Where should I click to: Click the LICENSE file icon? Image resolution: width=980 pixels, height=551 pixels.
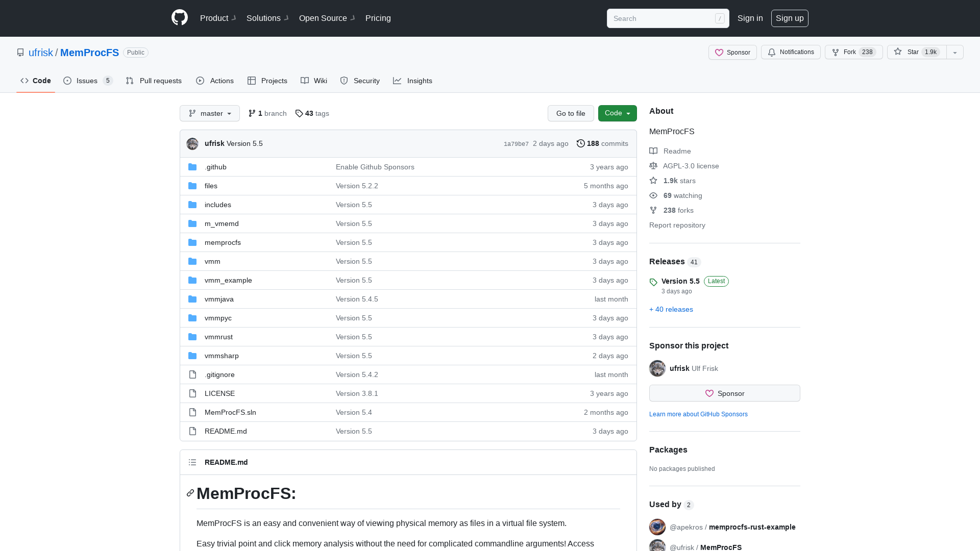pyautogui.click(x=192, y=393)
